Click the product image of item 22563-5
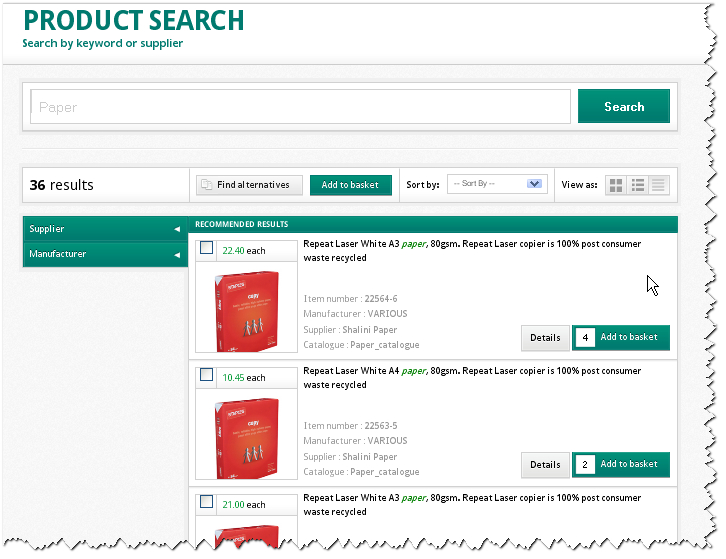The height and width of the screenshot is (559, 726). [x=246, y=437]
